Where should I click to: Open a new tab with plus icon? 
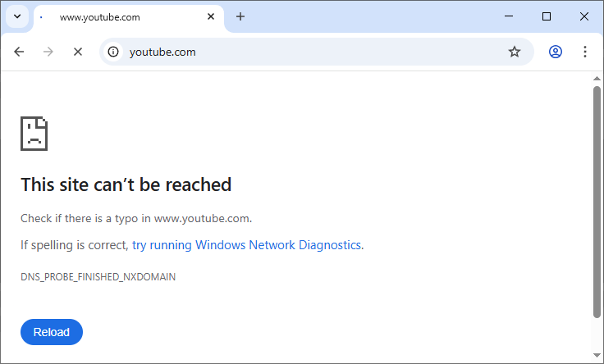(x=240, y=16)
